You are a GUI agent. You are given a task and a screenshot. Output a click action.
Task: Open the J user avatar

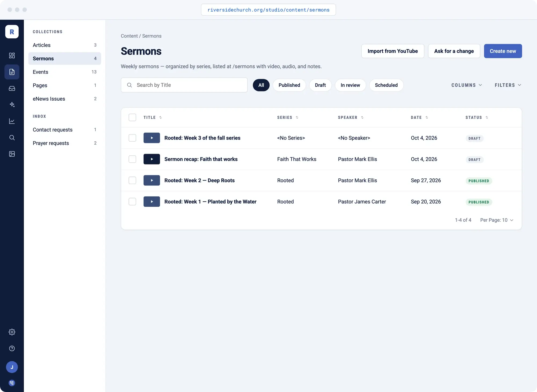[12, 367]
